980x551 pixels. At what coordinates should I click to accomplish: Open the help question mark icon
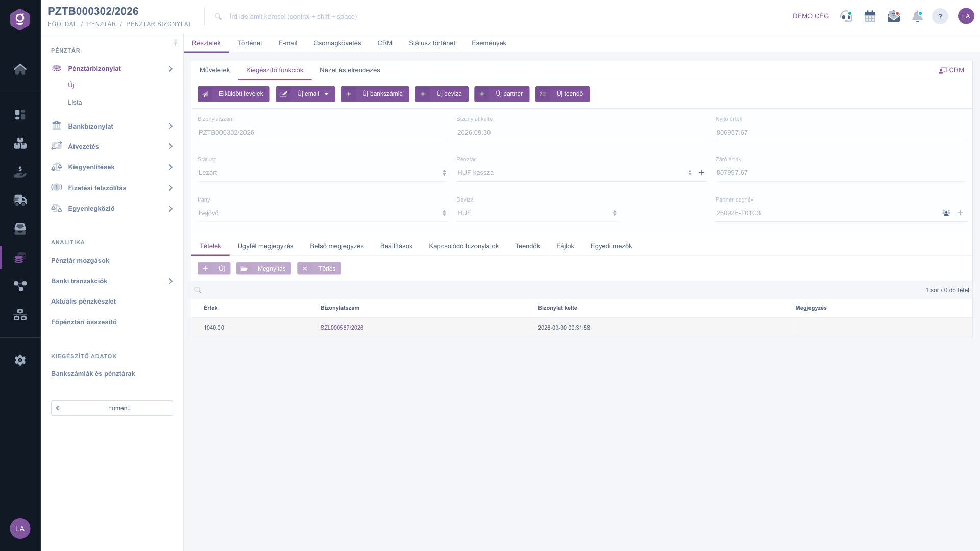coord(940,16)
